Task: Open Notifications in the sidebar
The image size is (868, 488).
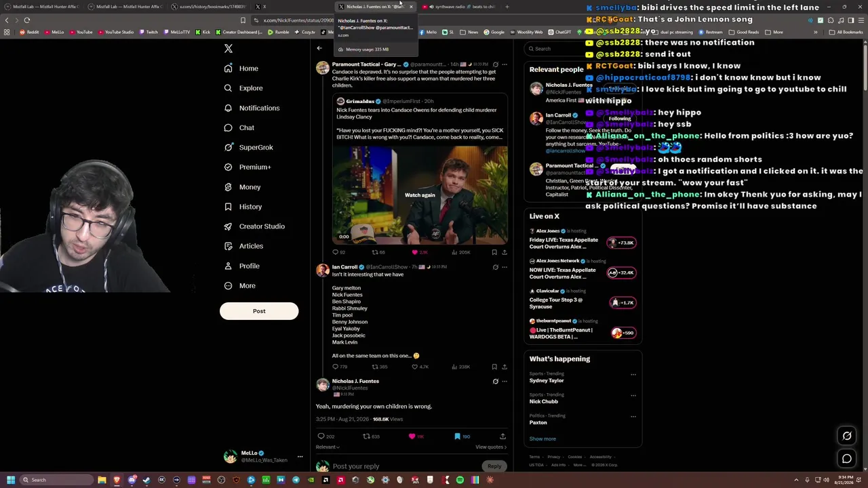Action: point(252,108)
